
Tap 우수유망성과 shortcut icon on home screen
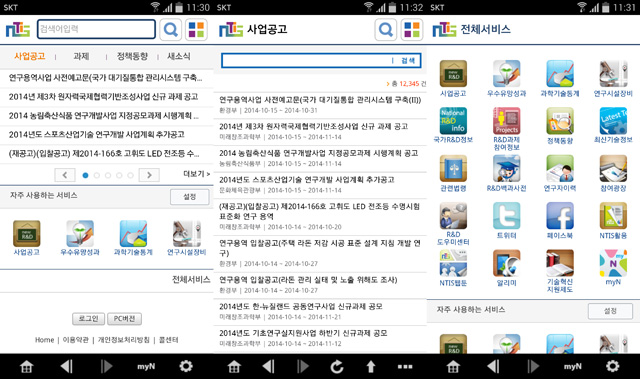pyautogui.click(x=80, y=234)
